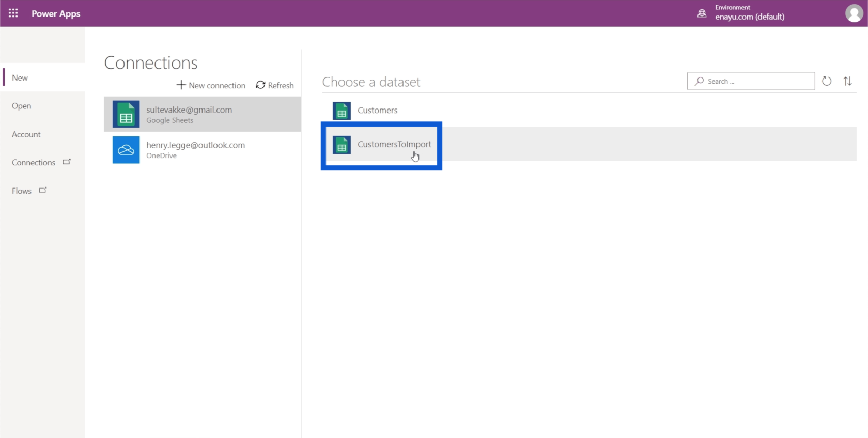Toggle the dataset sort order icon

click(x=847, y=81)
